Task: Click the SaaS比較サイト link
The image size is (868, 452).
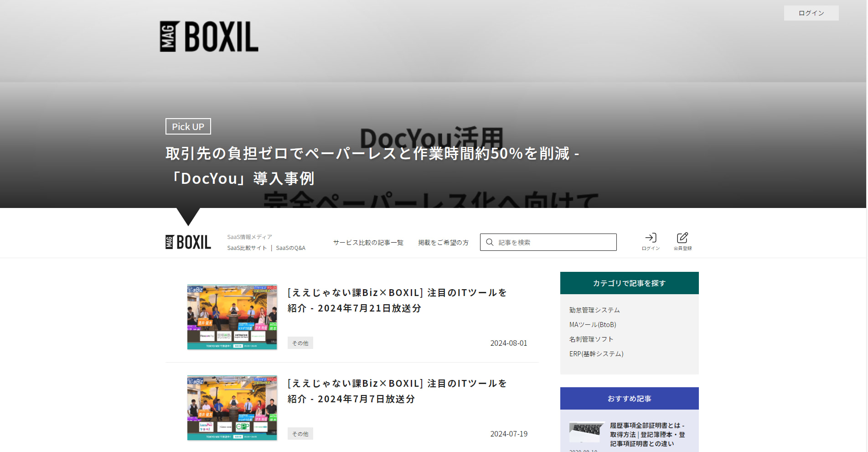Action: coord(247,248)
